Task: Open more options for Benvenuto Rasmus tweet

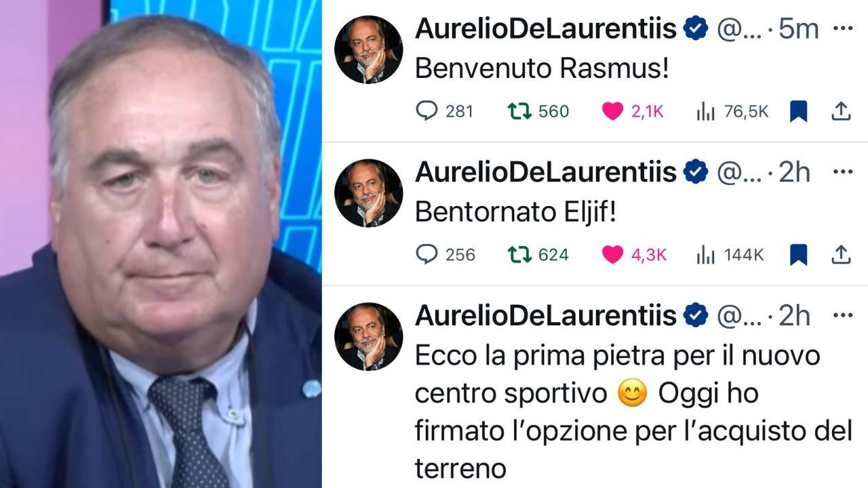Action: [842, 29]
